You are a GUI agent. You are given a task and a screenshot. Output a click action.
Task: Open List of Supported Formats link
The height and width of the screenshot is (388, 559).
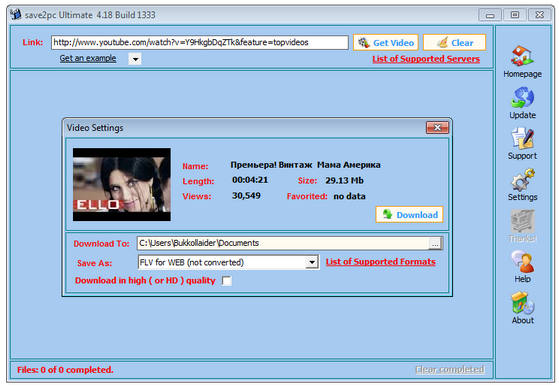[380, 262]
